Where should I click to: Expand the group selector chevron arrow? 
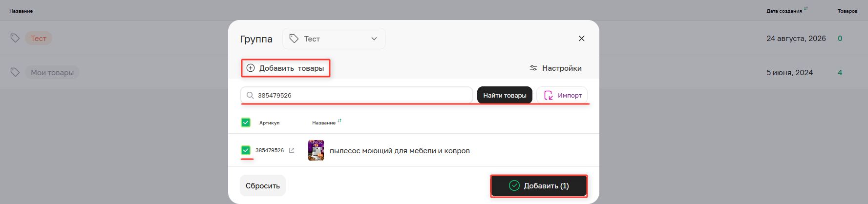point(374,39)
